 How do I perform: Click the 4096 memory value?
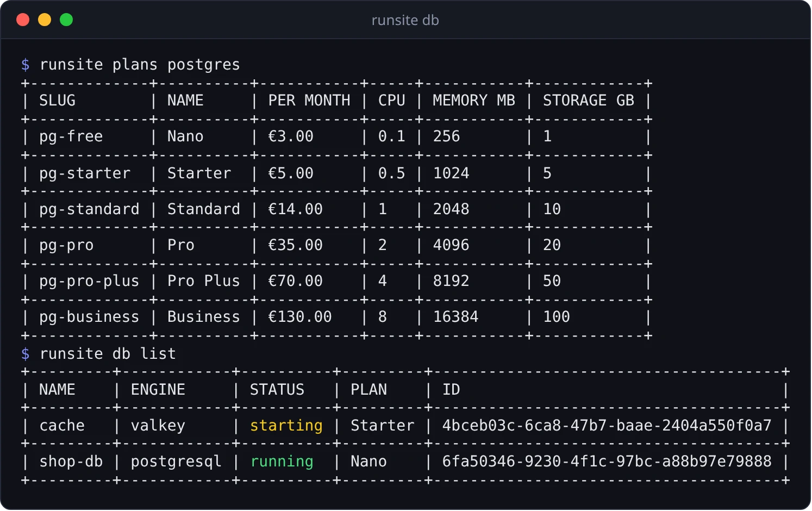coord(451,245)
